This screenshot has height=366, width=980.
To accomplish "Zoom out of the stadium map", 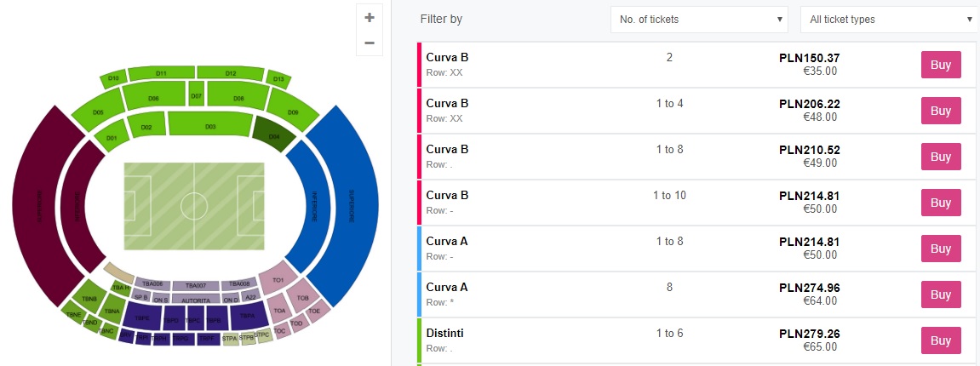I will [x=369, y=43].
